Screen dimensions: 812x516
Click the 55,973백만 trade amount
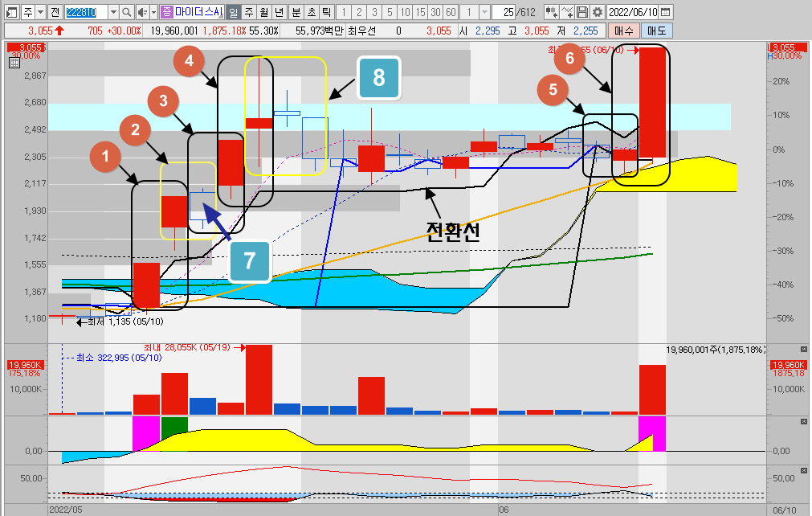coord(320,31)
